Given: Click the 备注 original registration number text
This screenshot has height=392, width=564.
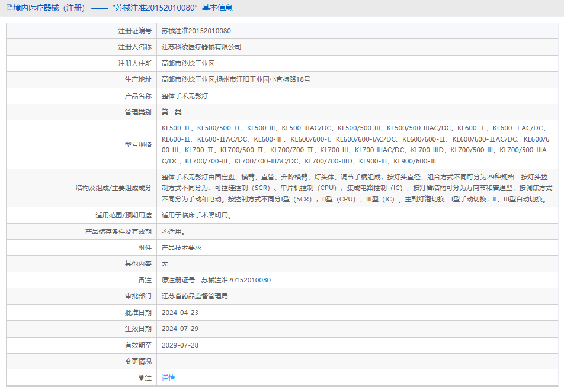Looking at the screenshot, I should pos(216,280).
